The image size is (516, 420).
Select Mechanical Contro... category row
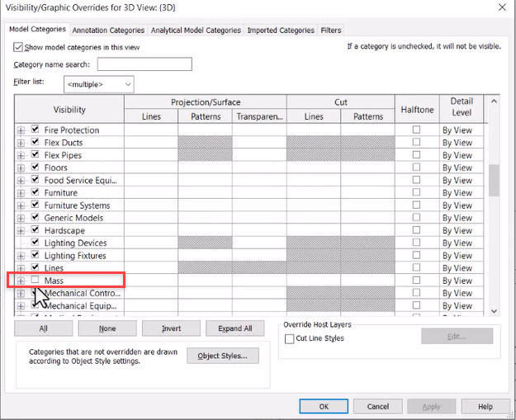83,293
